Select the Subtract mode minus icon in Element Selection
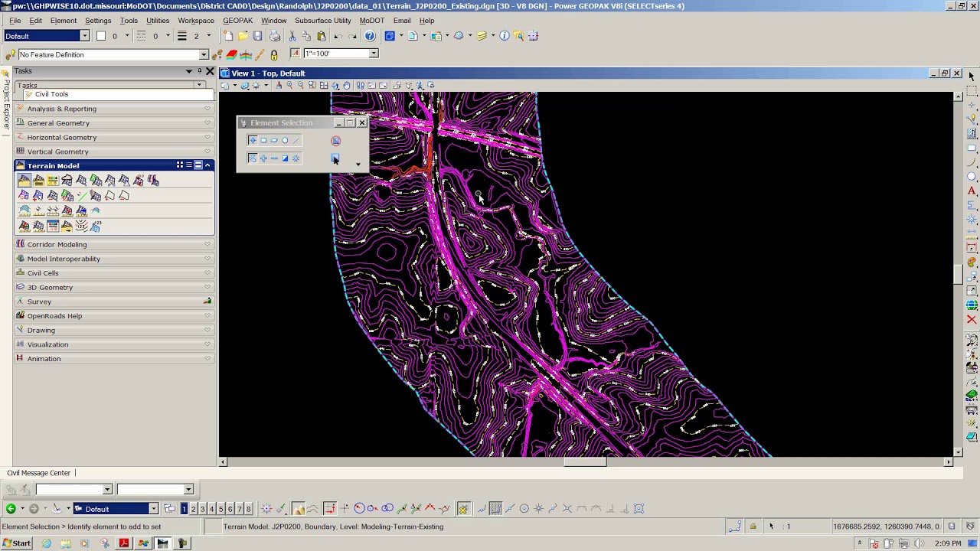Screen dimensions: 980x551 274,158
